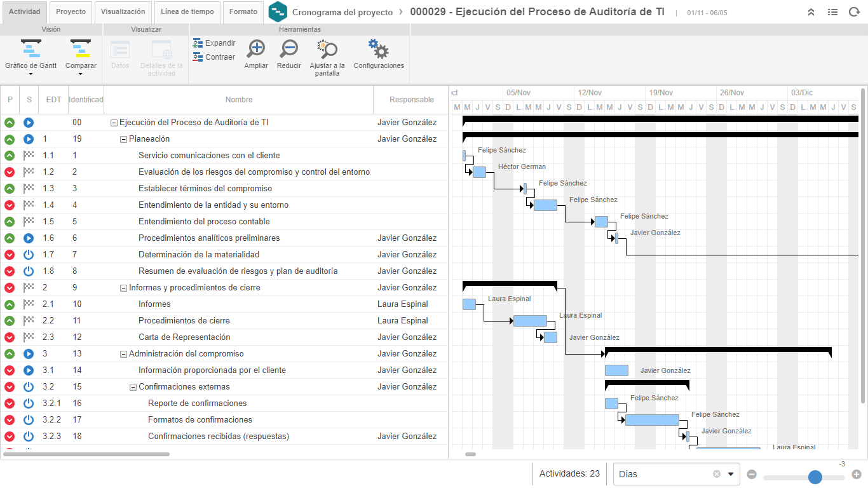This screenshot has height=488, width=868.
Task: Open Configuraciones gears icon
Action: tap(379, 49)
